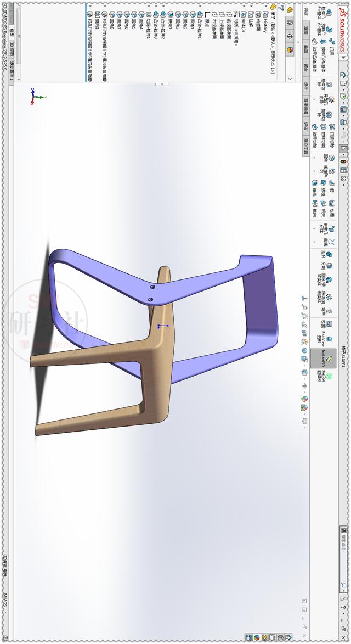Viewport: 351px width, 644px height.
Task: Expand the 实体(3) solid bodies folder
Action: tap(244, 5)
